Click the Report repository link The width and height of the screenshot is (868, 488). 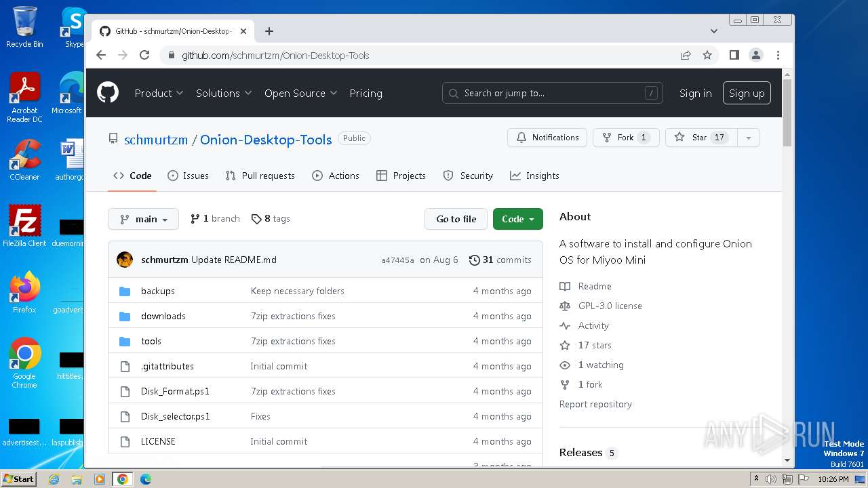pos(595,404)
